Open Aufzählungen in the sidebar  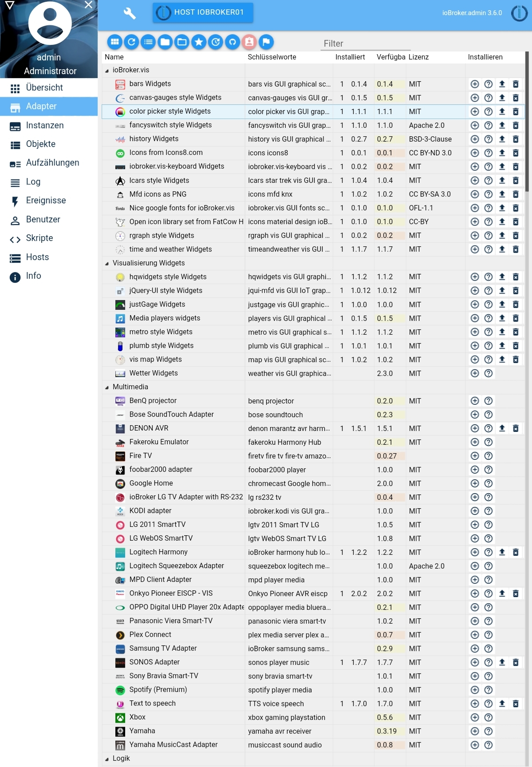pos(49,163)
